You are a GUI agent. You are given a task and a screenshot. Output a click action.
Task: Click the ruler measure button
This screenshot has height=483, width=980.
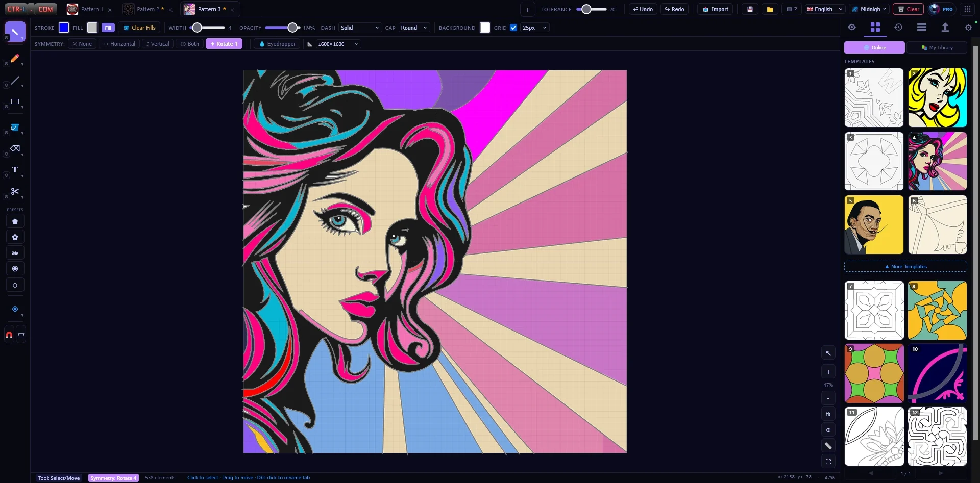(x=828, y=446)
